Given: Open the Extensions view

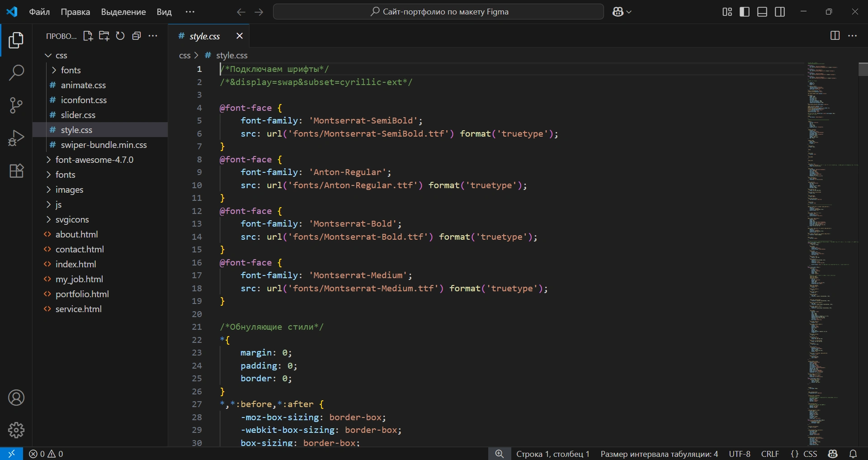Looking at the screenshot, I should (16, 171).
